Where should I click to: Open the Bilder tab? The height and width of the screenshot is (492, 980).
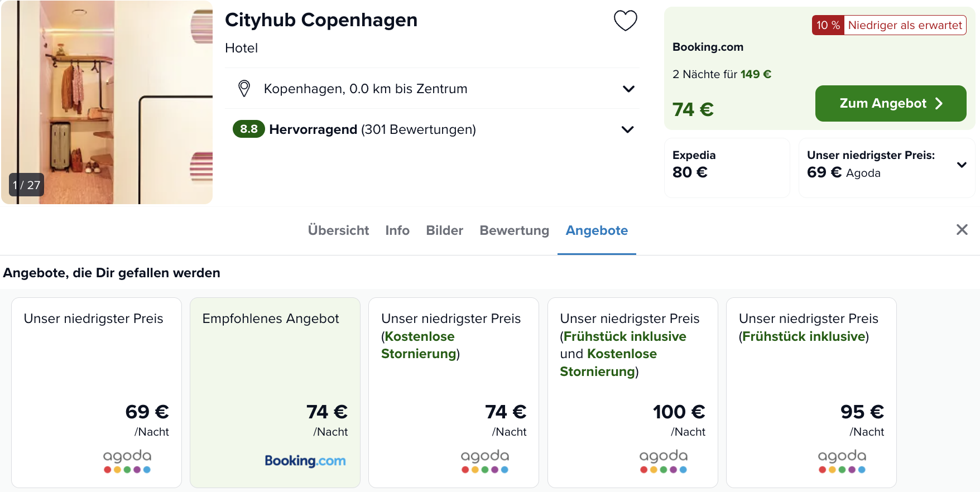tap(444, 230)
